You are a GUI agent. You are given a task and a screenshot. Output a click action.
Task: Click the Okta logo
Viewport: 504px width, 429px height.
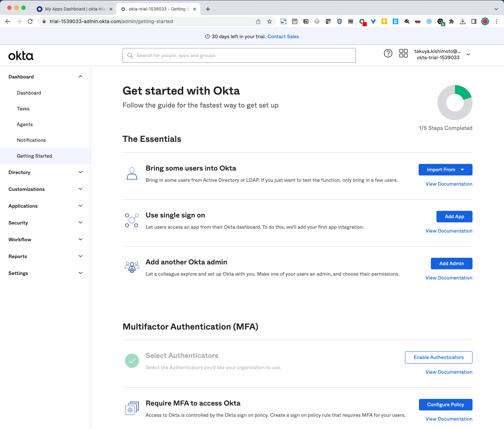[21, 56]
